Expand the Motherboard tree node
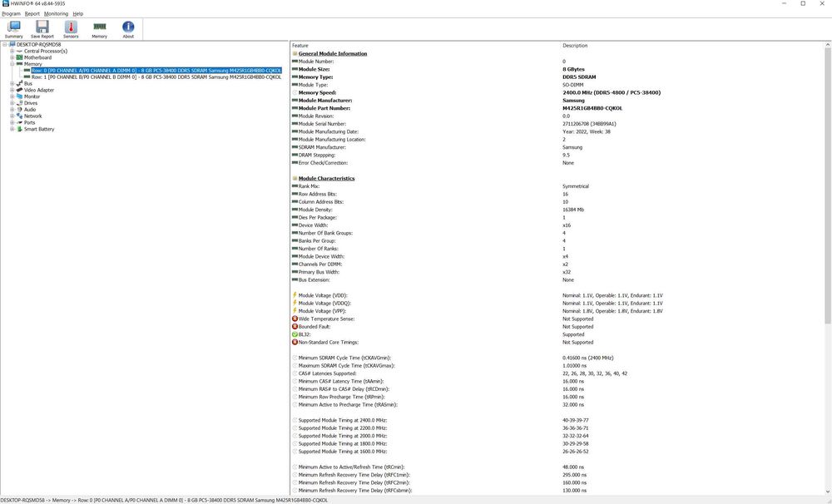 click(12, 58)
